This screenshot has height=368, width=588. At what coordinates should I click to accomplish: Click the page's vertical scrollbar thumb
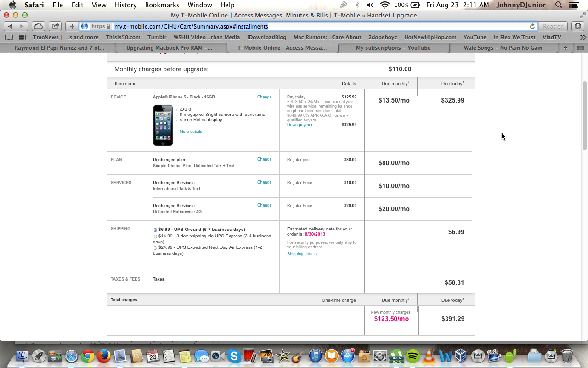[x=585, y=115]
